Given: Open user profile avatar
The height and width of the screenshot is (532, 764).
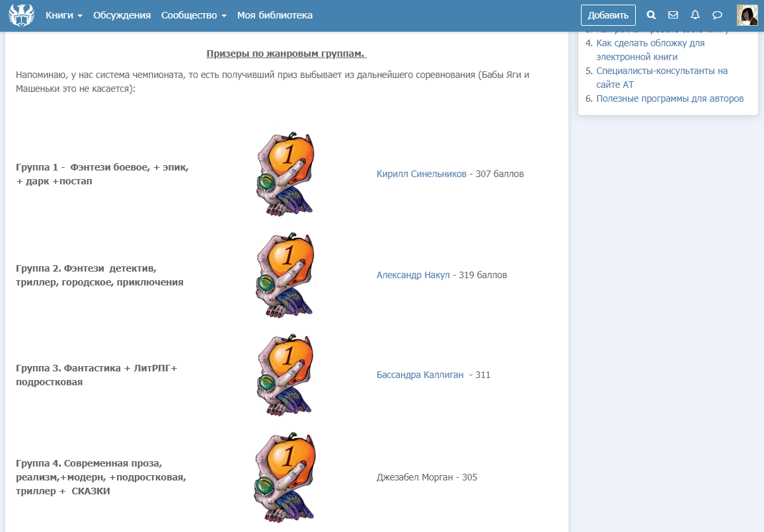Looking at the screenshot, I should click(747, 15).
